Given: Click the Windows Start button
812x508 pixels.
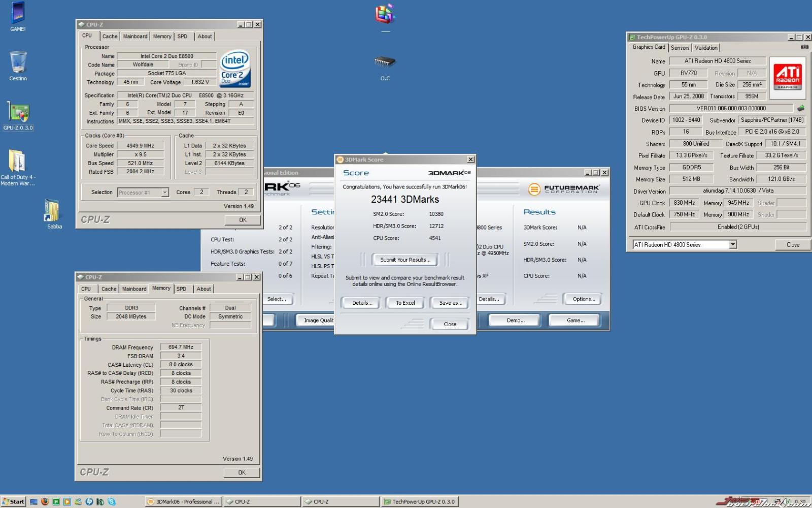Looking at the screenshot, I should click(x=13, y=502).
